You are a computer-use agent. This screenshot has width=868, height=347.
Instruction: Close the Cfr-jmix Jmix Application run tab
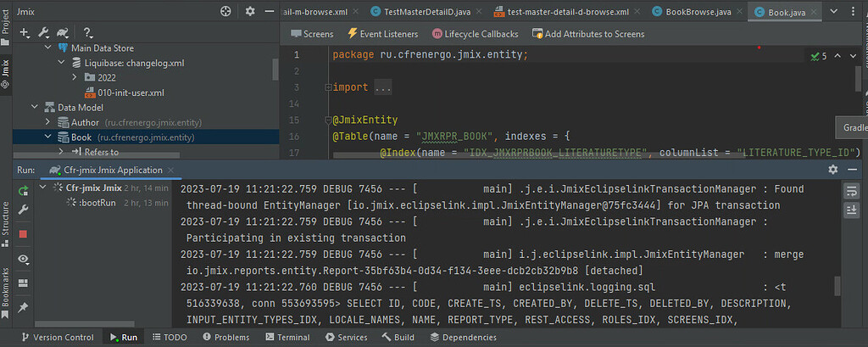[x=170, y=171]
